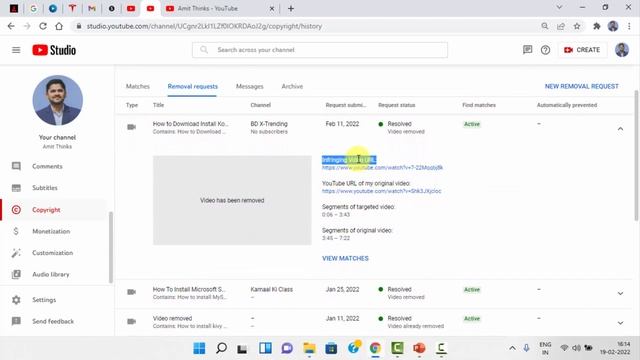Close the Amit Thinks - YouTube tab
This screenshot has height=360, width=640.
pos(272,8)
